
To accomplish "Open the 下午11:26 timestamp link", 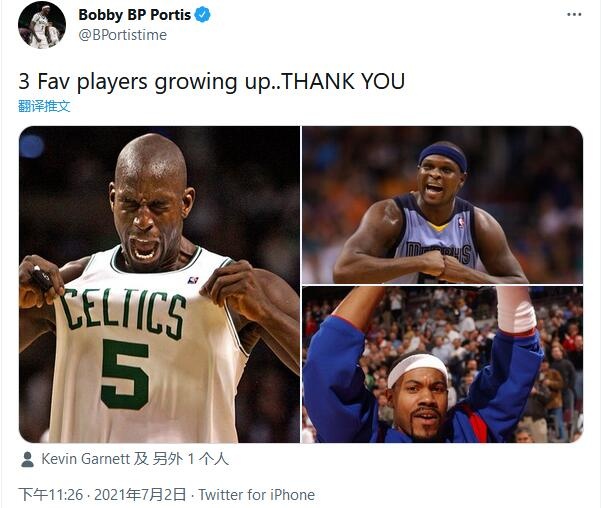I will click(51, 495).
